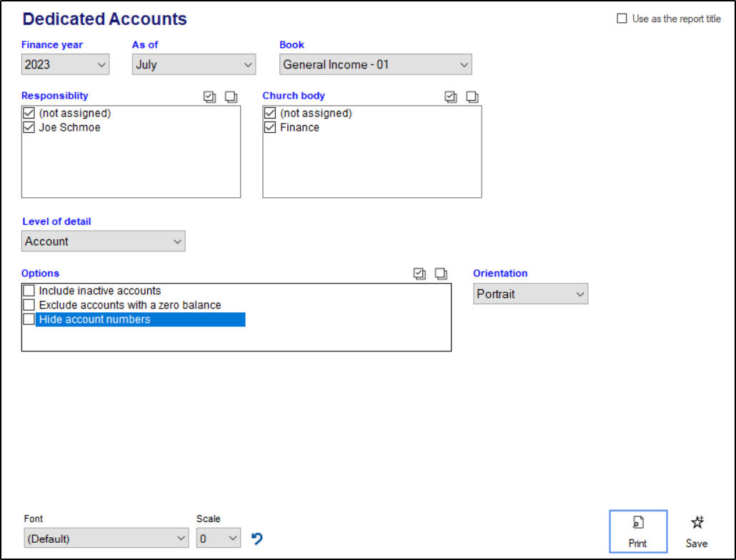The width and height of the screenshot is (736, 560).
Task: Uncheck Finance church body
Action: click(269, 128)
